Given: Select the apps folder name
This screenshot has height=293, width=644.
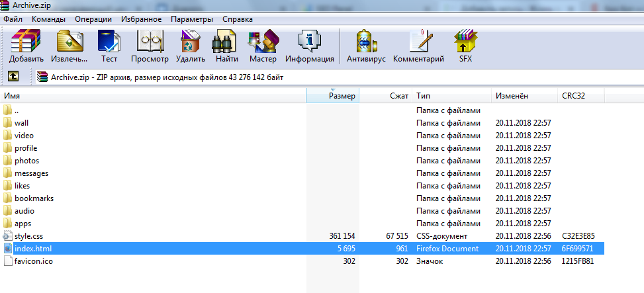Looking at the screenshot, I should tap(23, 224).
